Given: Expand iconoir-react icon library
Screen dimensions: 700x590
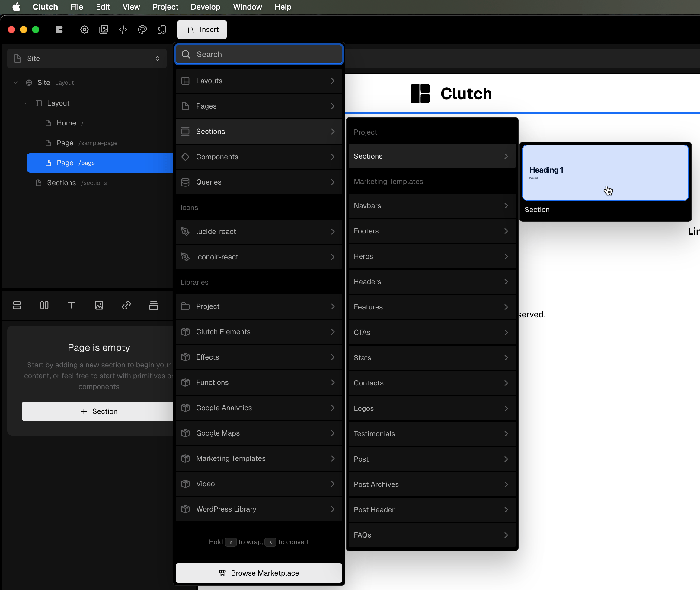Looking at the screenshot, I should click(x=259, y=257).
